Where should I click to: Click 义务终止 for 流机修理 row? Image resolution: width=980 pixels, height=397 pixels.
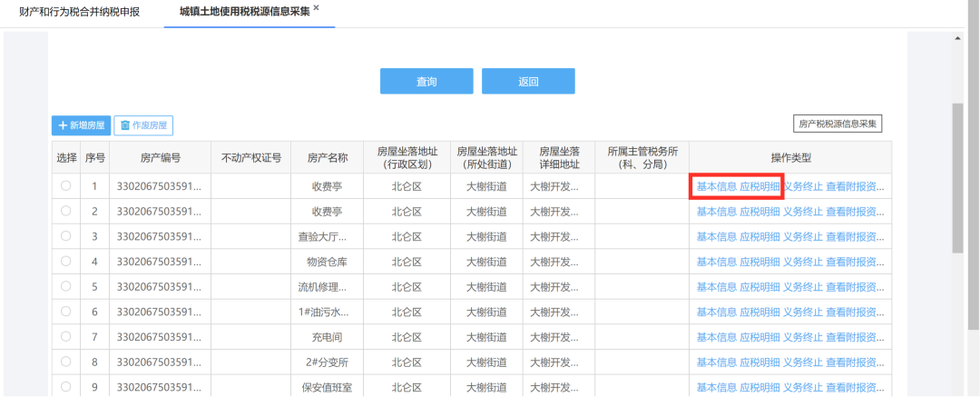coord(802,287)
